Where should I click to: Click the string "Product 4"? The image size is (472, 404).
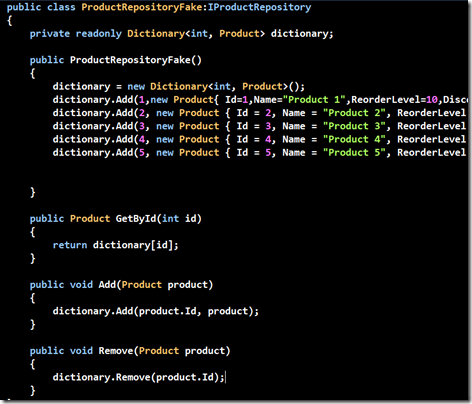(x=354, y=139)
